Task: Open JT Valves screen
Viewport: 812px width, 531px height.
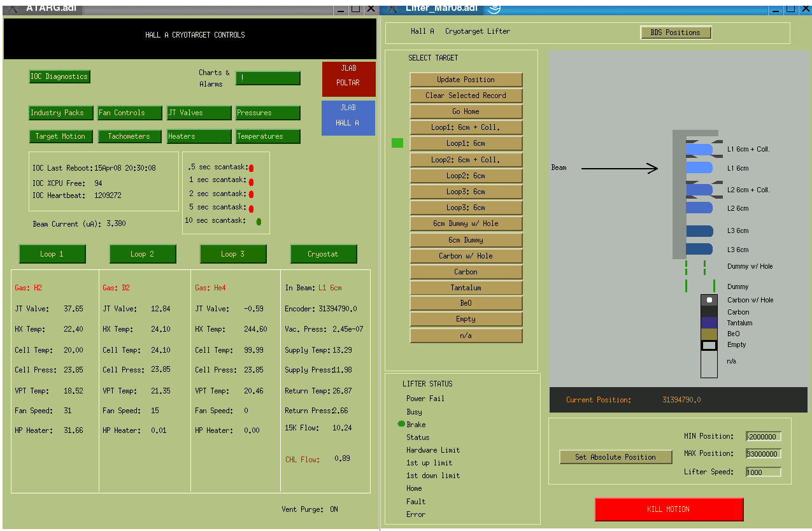Action: tap(199, 113)
